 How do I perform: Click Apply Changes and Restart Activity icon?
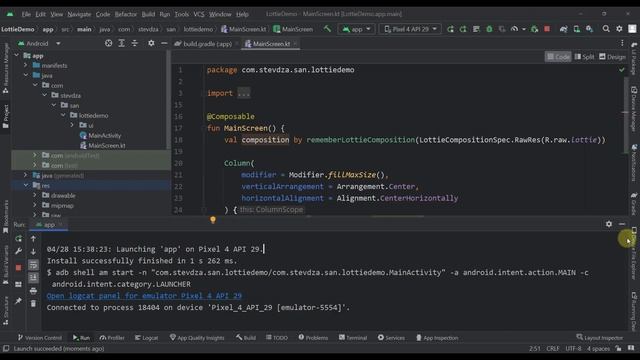pyautogui.click(x=463, y=29)
